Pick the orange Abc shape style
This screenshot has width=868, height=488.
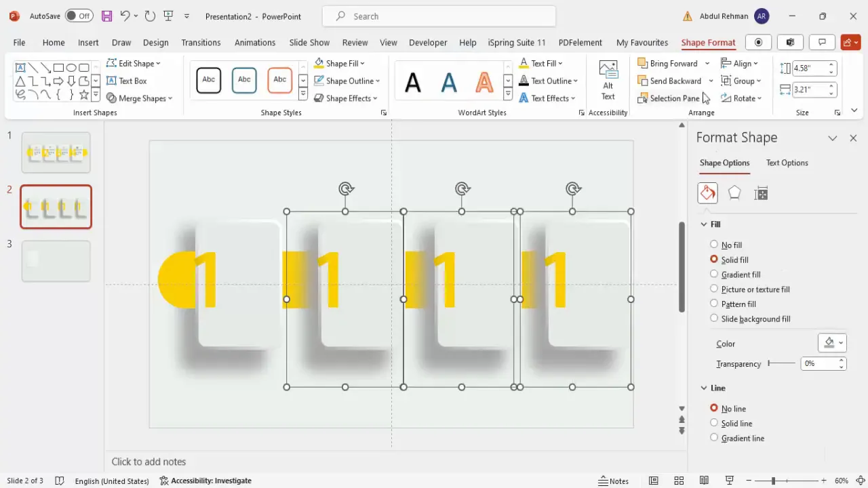coord(280,80)
